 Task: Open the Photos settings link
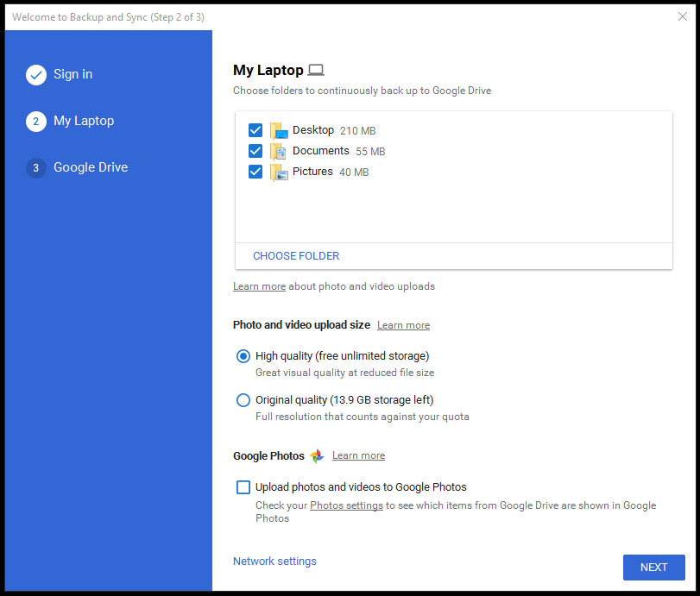[346, 505]
